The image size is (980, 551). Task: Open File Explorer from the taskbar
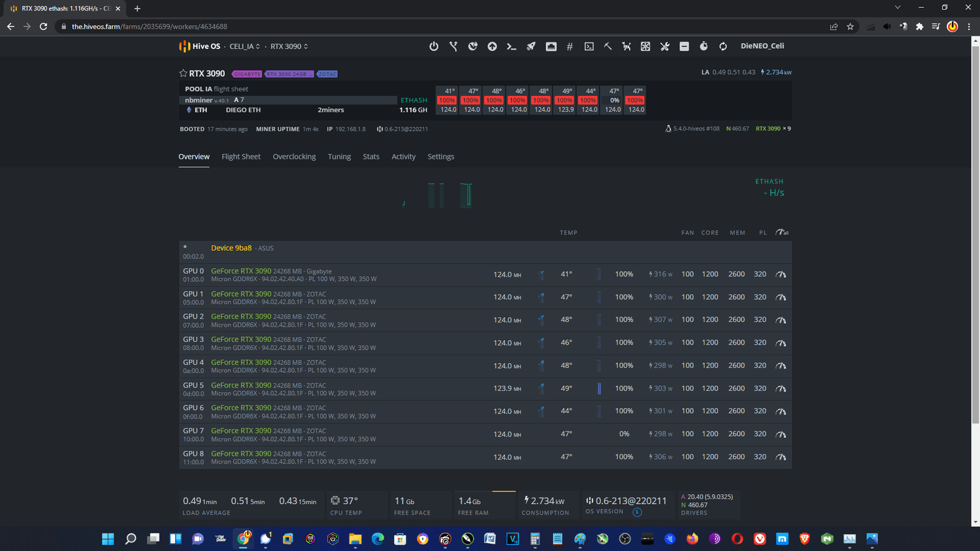click(x=355, y=539)
